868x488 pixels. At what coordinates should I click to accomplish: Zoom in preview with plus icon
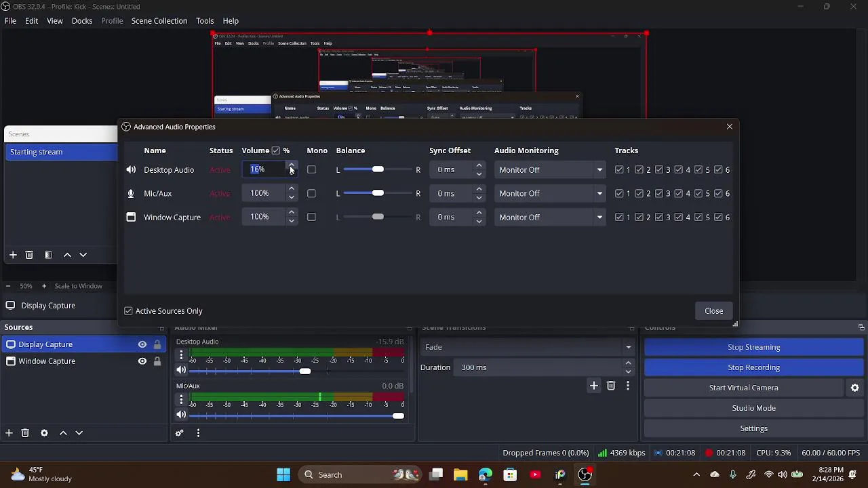click(44, 286)
